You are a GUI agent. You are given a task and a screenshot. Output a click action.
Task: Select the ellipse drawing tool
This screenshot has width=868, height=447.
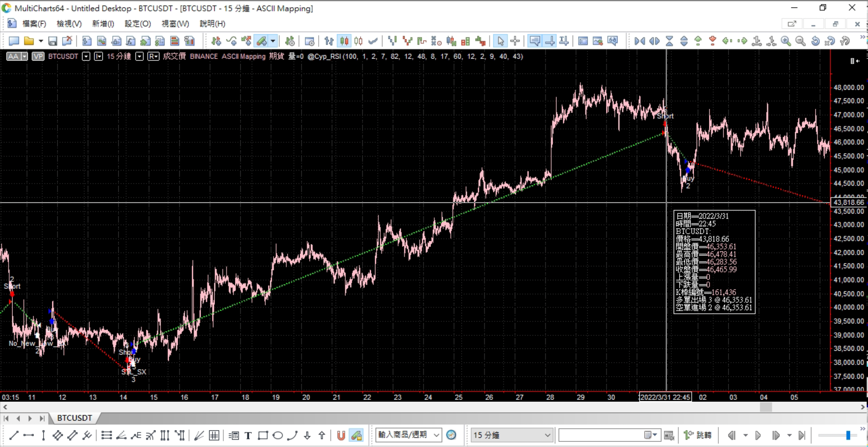(x=278, y=435)
